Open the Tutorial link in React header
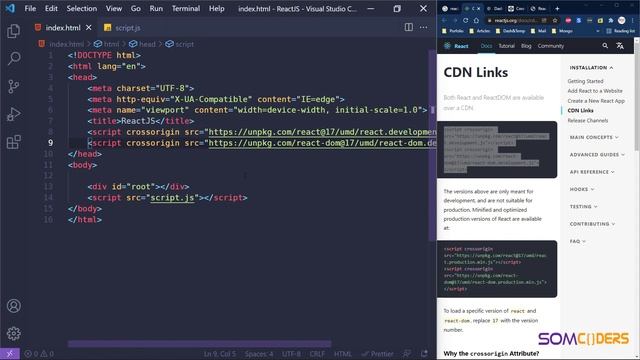 (507, 46)
